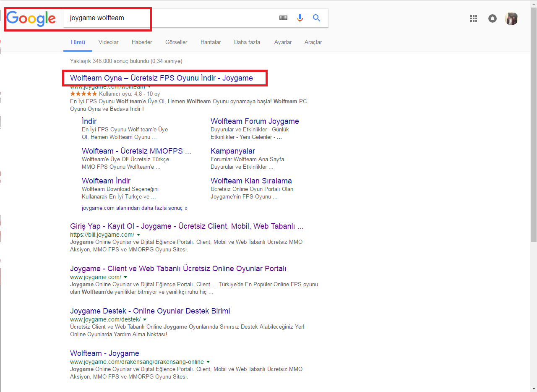Open Joygame - Client ve Web Tabanlı result

[178, 269]
